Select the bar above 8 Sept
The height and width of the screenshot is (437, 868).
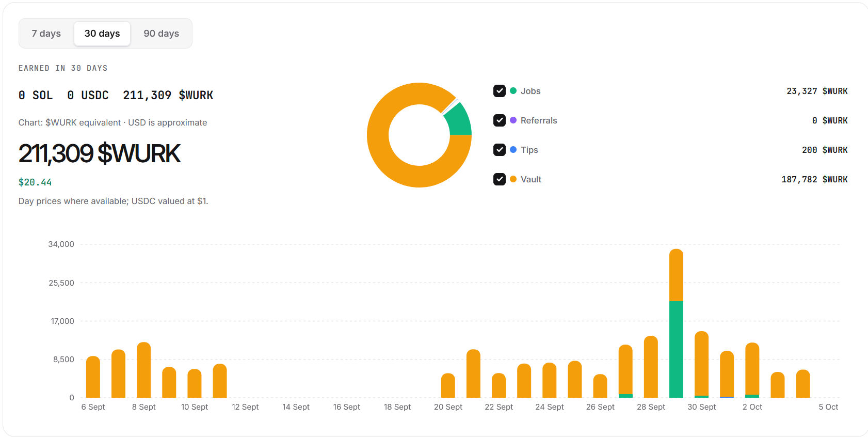[x=143, y=370]
